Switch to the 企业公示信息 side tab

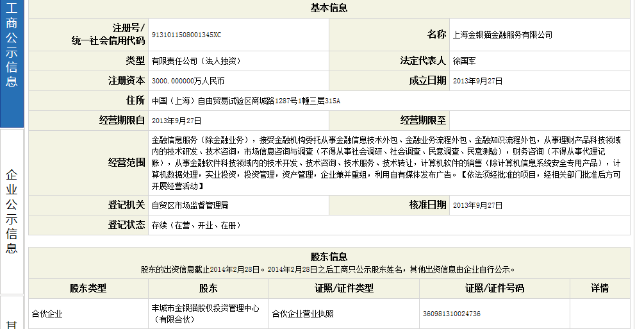12,212
